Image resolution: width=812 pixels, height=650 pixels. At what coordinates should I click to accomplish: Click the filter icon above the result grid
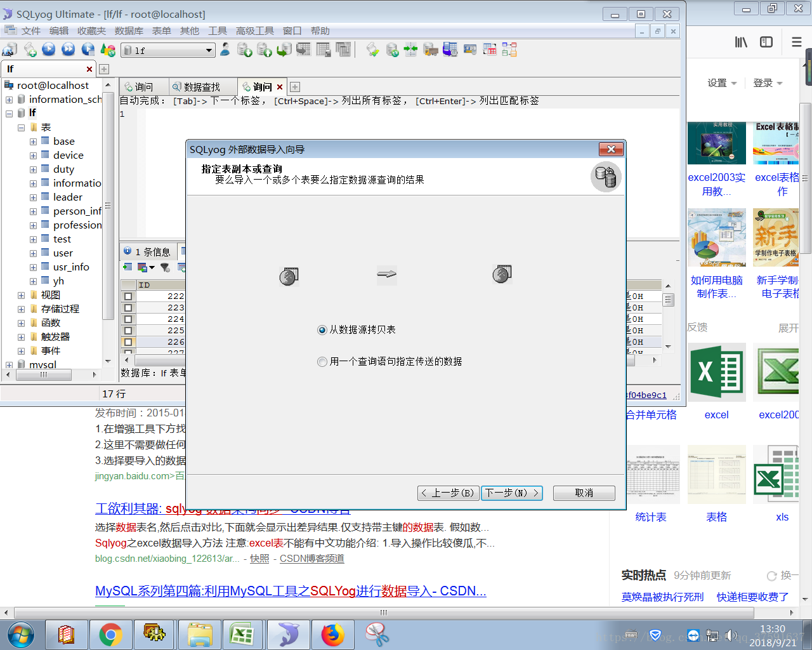click(164, 267)
